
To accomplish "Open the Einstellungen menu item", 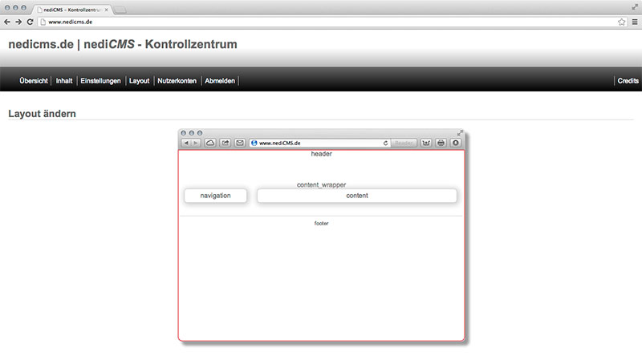I will (x=101, y=81).
